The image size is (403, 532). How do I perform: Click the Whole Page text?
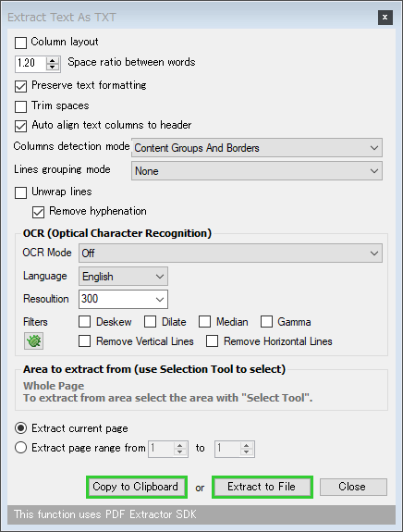tap(54, 386)
